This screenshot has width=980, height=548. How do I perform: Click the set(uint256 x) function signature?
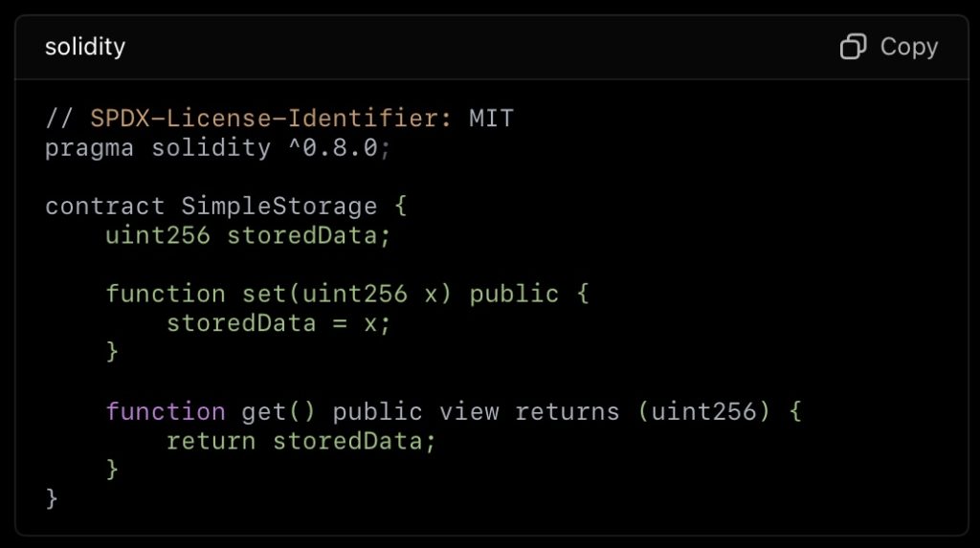346,294
